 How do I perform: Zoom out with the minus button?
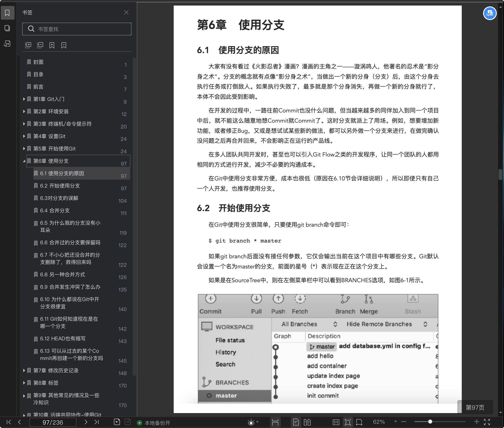[404, 422]
